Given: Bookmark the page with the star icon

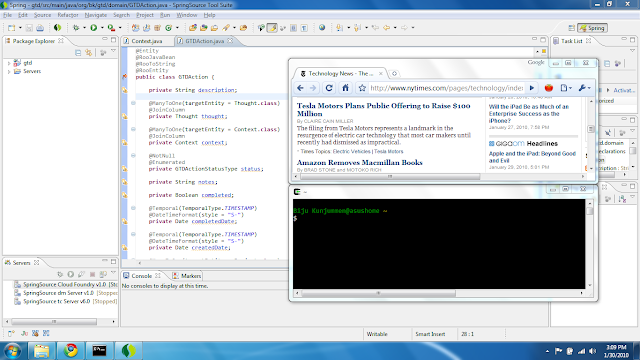Looking at the screenshot, I should click(362, 88).
